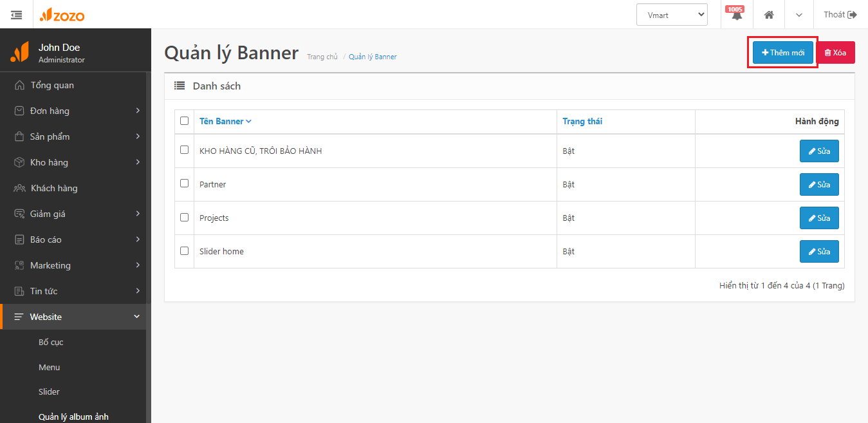Image resolution: width=868 pixels, height=423 pixels.
Task: Expand the Tin tức submenu arrow
Action: (137, 291)
